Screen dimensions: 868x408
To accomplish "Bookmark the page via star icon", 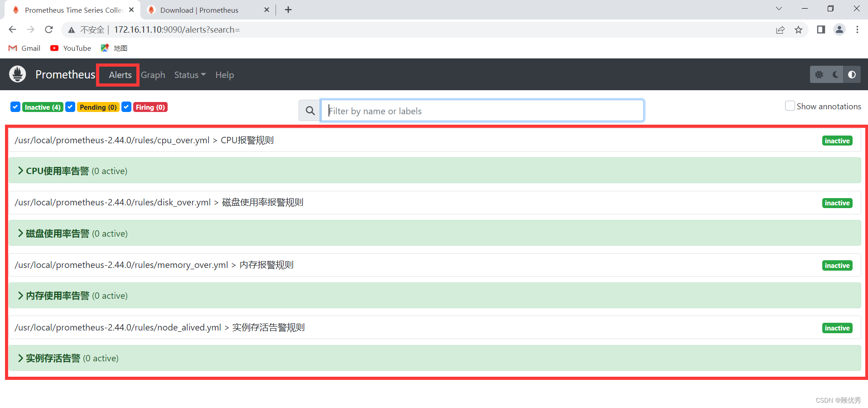I will pos(799,29).
